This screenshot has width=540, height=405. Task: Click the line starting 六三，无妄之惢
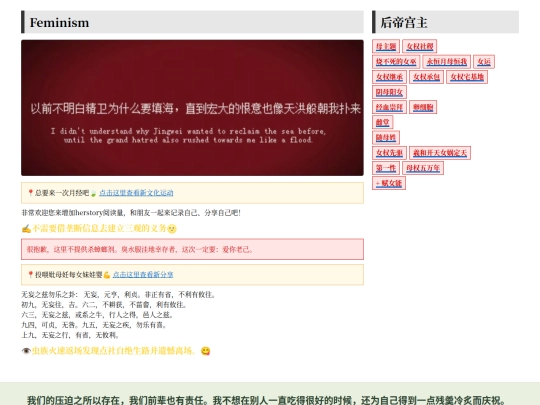(x=97, y=315)
